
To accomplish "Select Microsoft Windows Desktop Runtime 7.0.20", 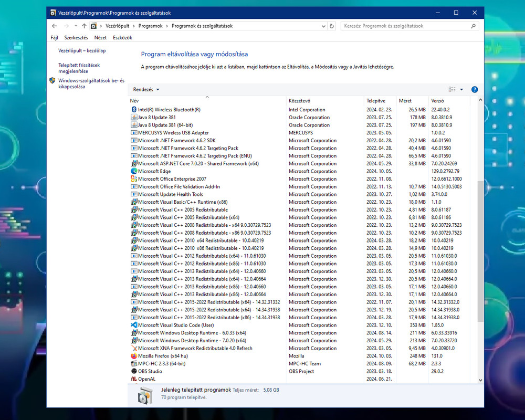I will click(x=300, y=340).
